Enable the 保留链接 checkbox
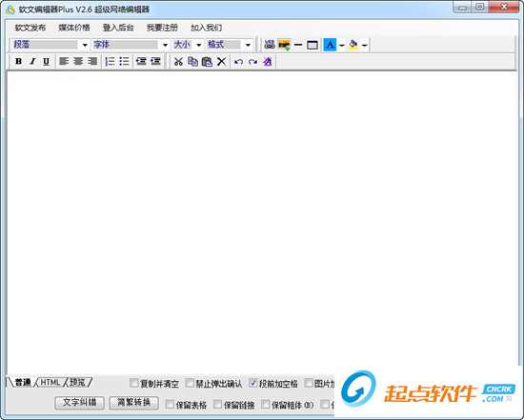524x420 pixels. (217, 405)
